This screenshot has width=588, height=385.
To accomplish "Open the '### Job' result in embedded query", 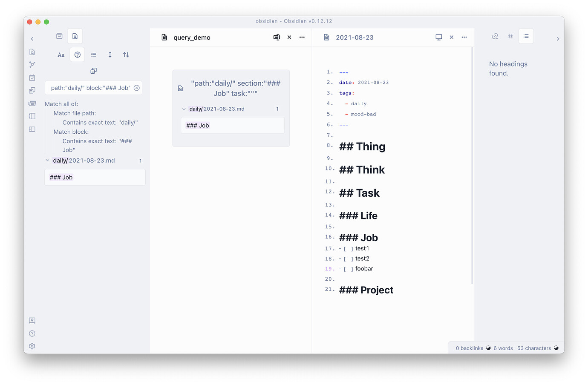I will [x=233, y=125].
